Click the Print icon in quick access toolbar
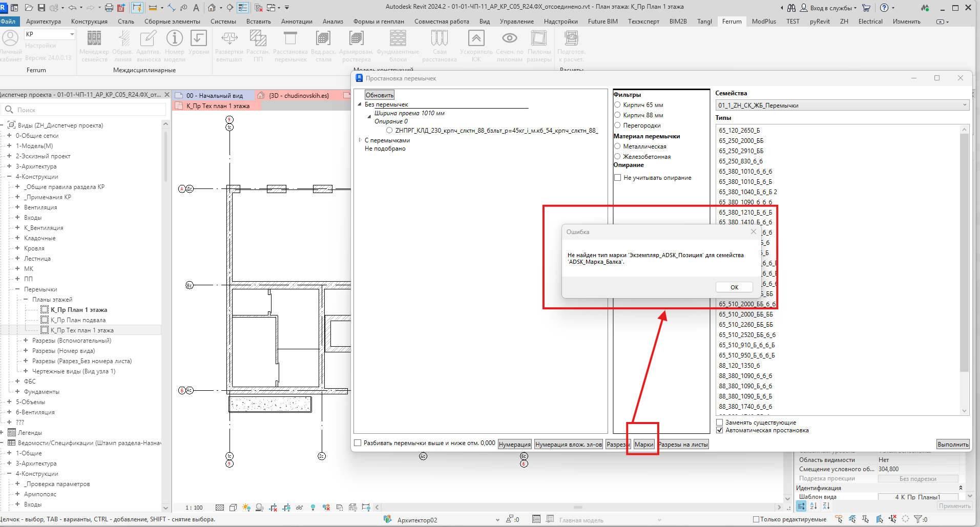 pyautogui.click(x=109, y=8)
